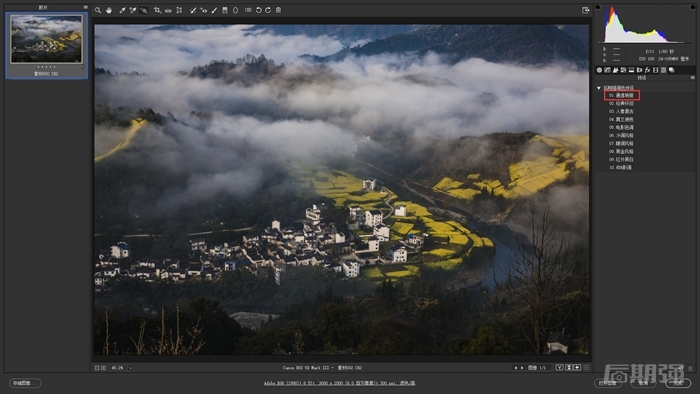Switch to the fx Effects tab
700x394 pixels.
647,70
